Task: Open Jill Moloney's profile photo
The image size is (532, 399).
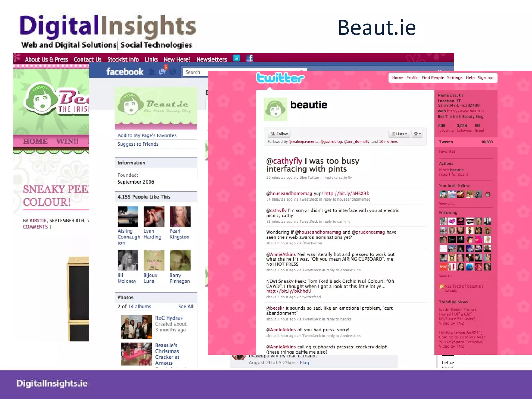Action: (x=128, y=261)
